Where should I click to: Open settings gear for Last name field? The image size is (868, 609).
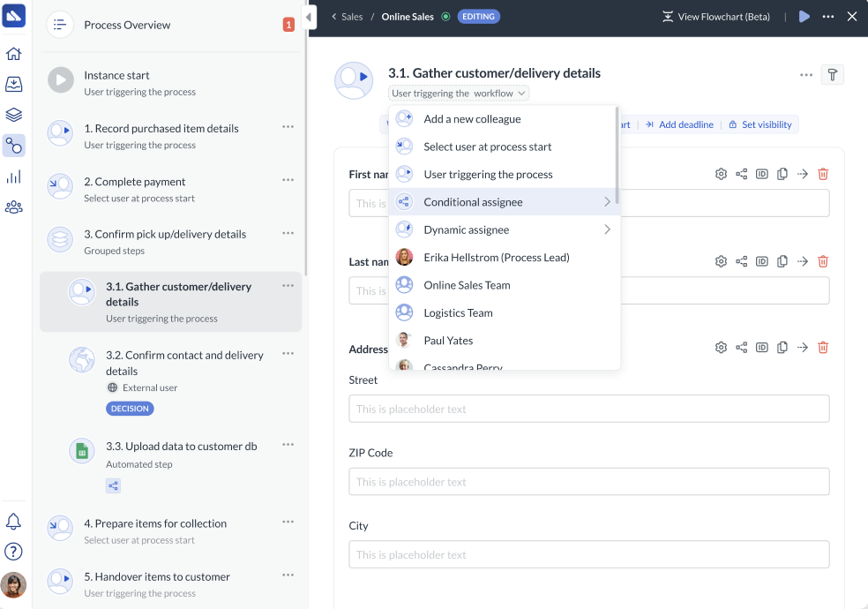pos(721,261)
